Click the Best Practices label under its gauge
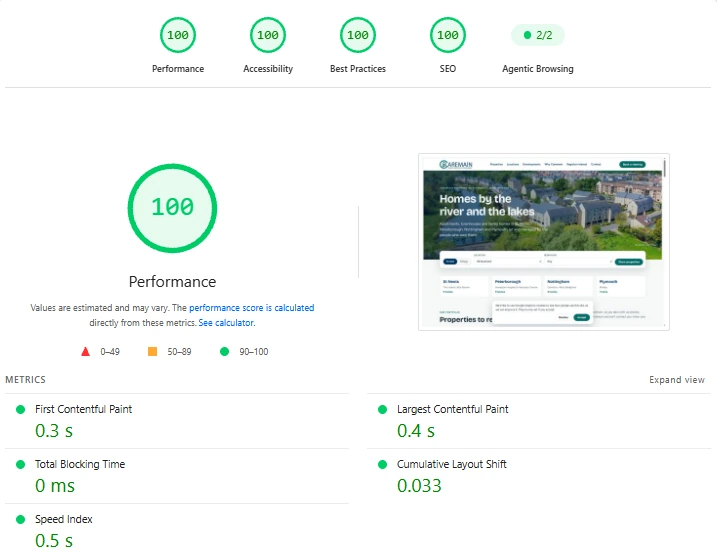 point(358,69)
